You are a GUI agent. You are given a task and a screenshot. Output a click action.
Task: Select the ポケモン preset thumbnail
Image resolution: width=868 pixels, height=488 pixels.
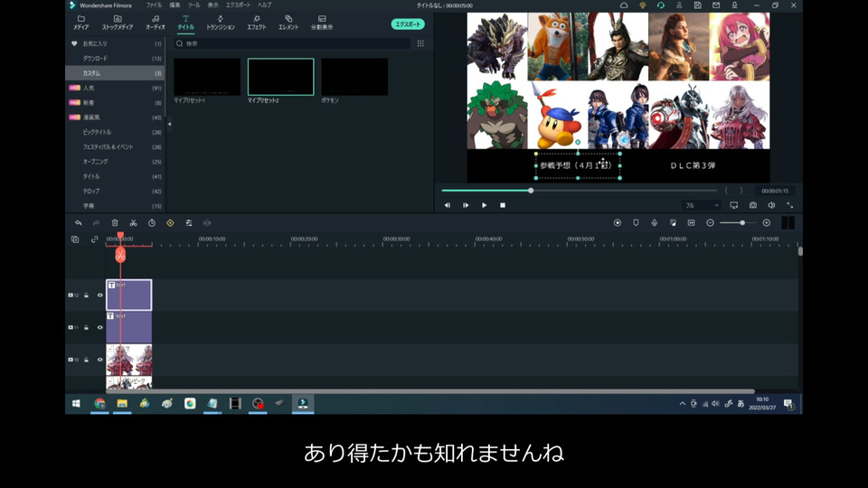(x=354, y=77)
